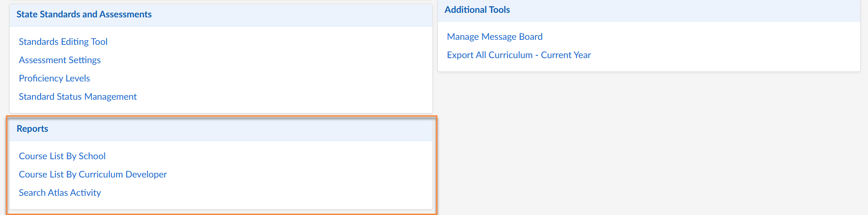View Course List By Curriculum Developer
The height and width of the screenshot is (215, 868).
point(93,174)
